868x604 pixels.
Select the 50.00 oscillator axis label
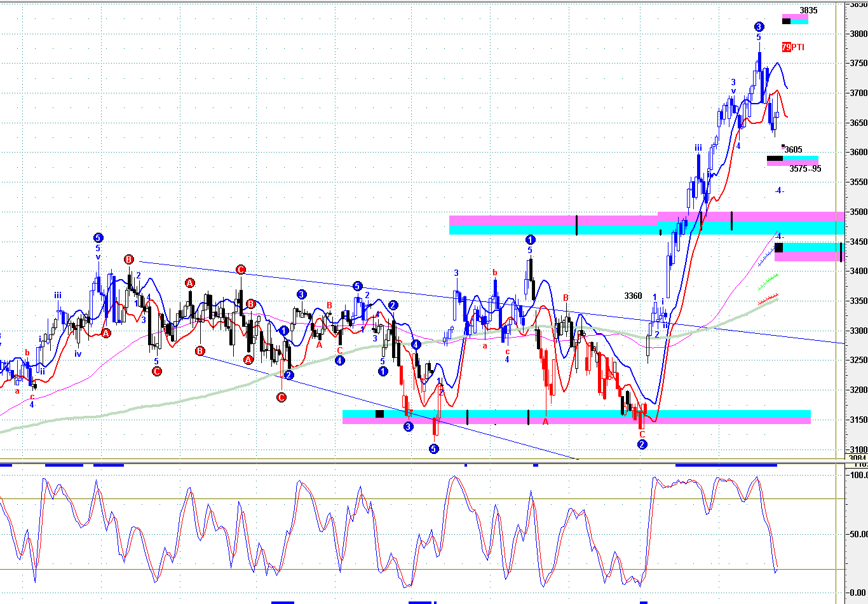click(x=859, y=534)
